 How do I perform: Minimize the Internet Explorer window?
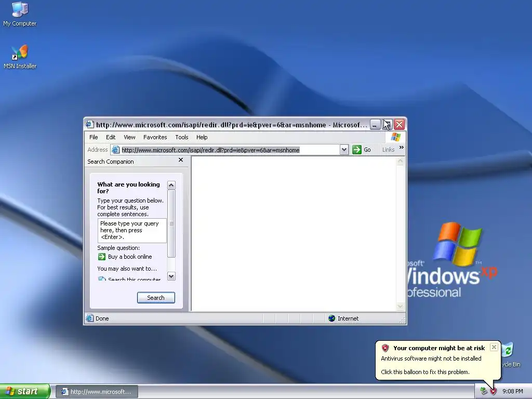click(375, 125)
